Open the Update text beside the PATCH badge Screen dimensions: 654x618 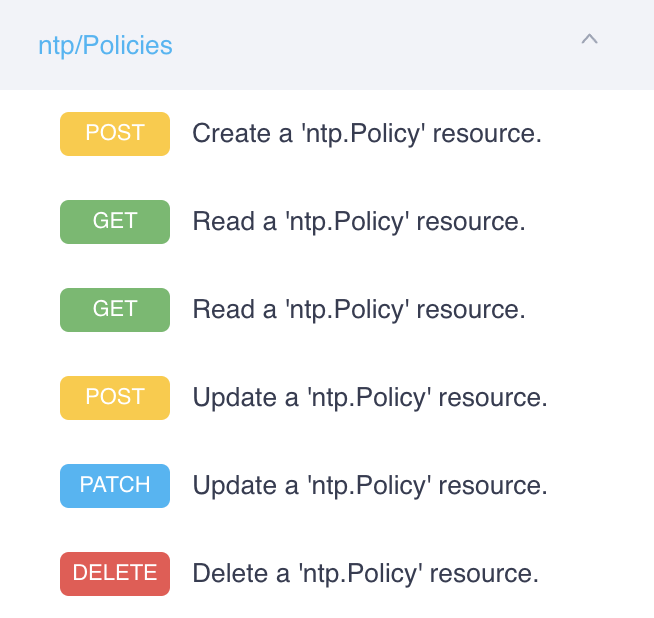369,485
